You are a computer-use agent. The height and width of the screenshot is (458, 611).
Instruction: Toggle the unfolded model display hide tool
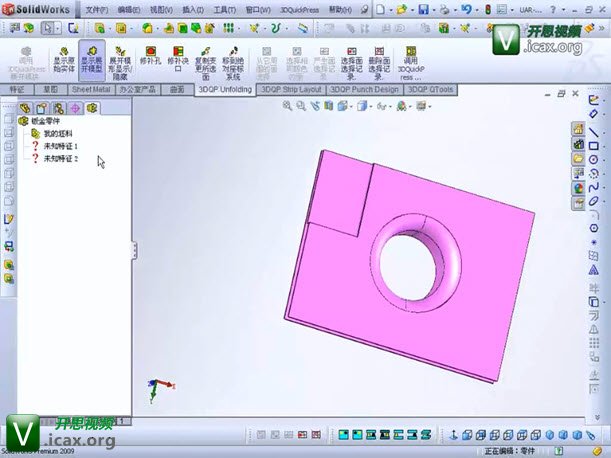tap(120, 63)
